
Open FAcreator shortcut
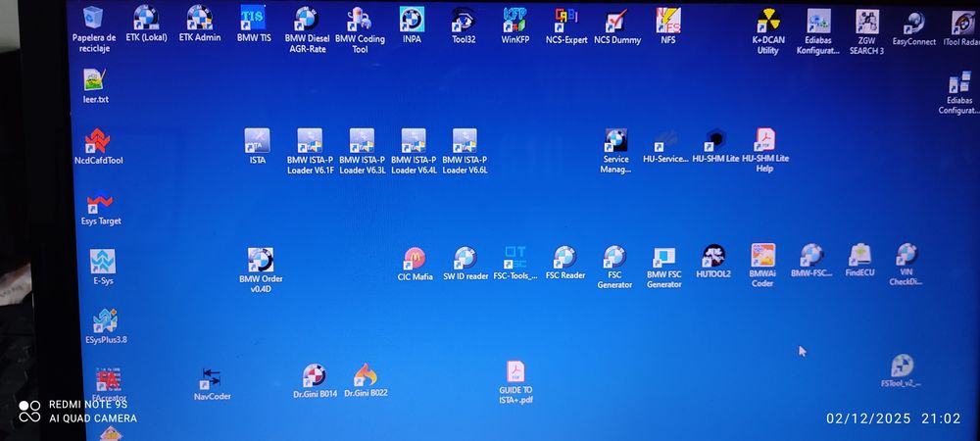[110, 385]
